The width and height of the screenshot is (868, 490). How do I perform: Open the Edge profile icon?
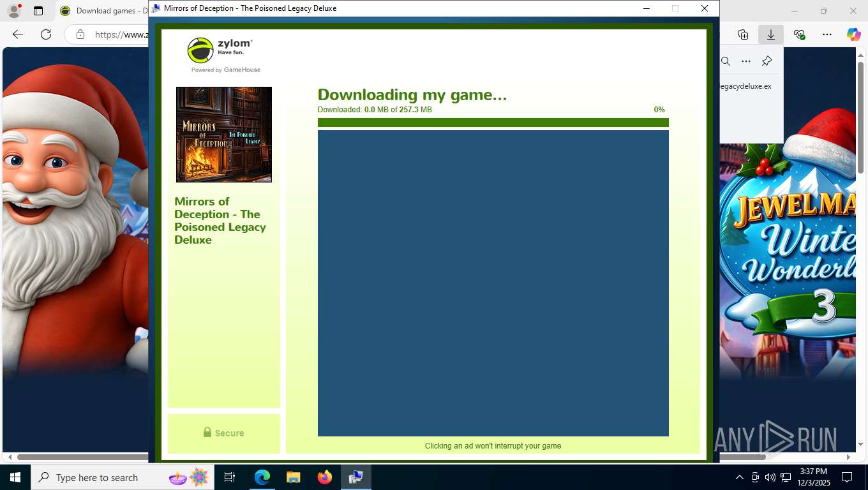(14, 11)
